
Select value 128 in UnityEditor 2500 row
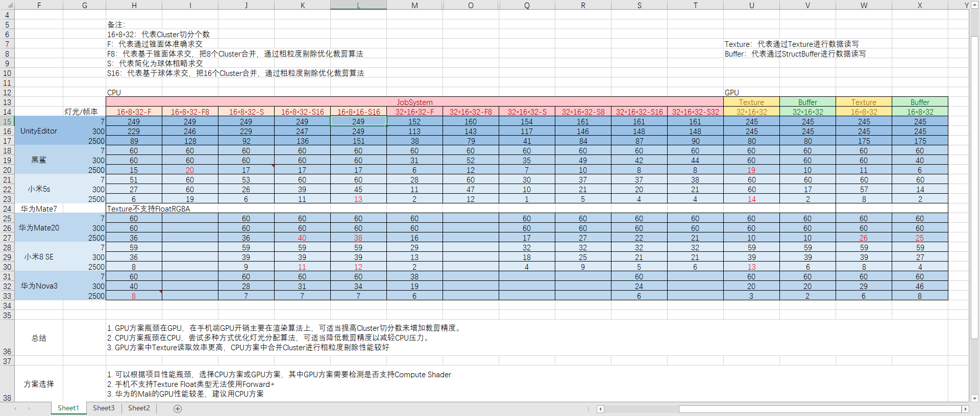point(190,141)
